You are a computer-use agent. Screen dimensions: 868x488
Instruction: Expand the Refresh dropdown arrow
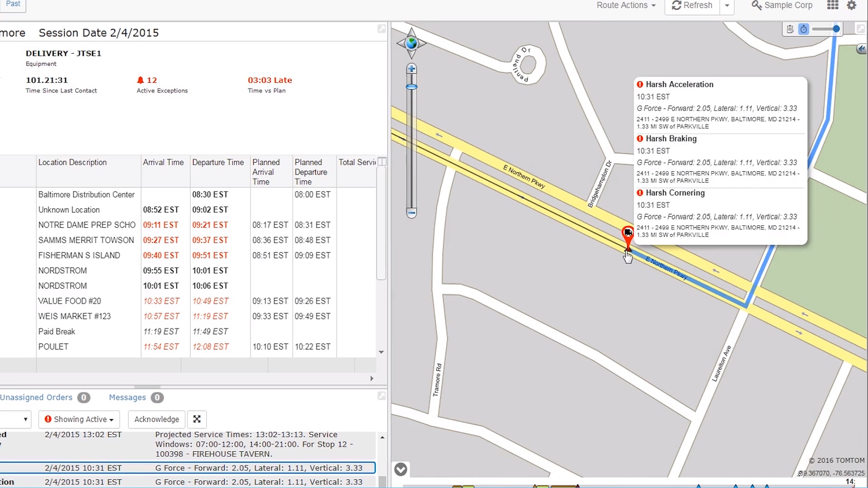pyautogui.click(x=727, y=5)
